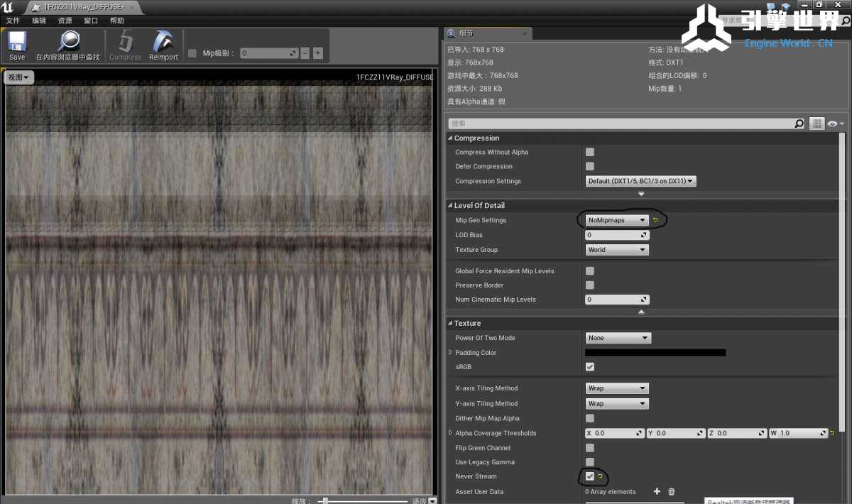
Task: Click the Unreal Engine logo icon
Action: pos(8,7)
